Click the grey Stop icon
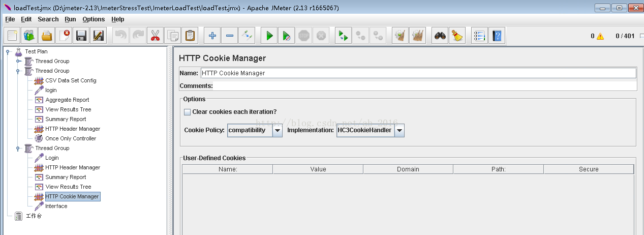 coord(304,36)
